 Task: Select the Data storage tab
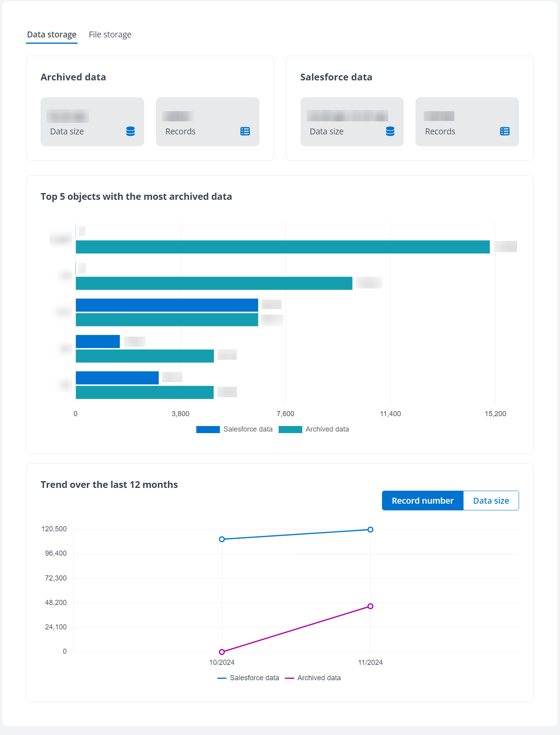tap(52, 35)
